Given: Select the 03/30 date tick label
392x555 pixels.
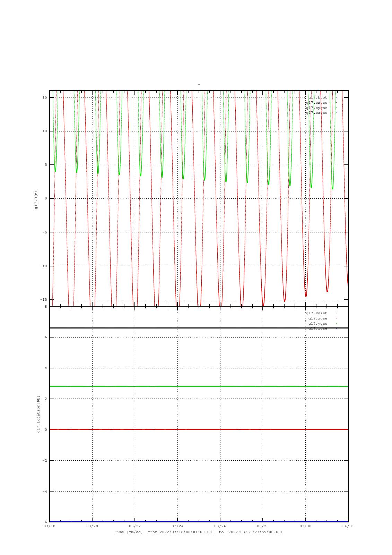Looking at the screenshot, I should [305, 526].
